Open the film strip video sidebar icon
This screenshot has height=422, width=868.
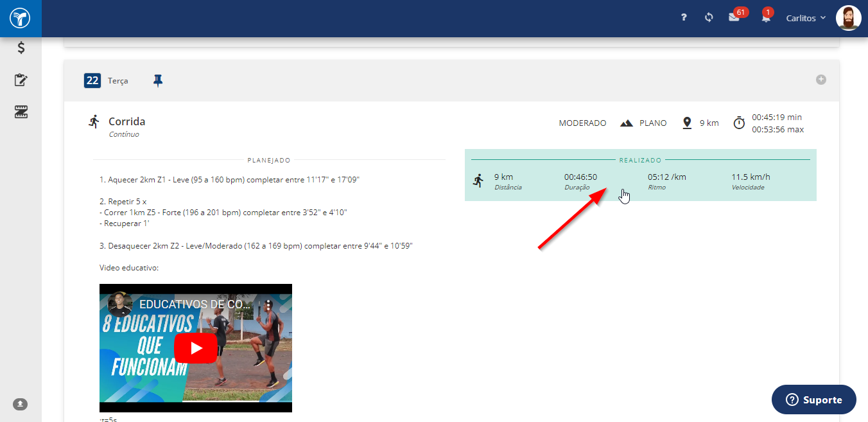(21, 112)
